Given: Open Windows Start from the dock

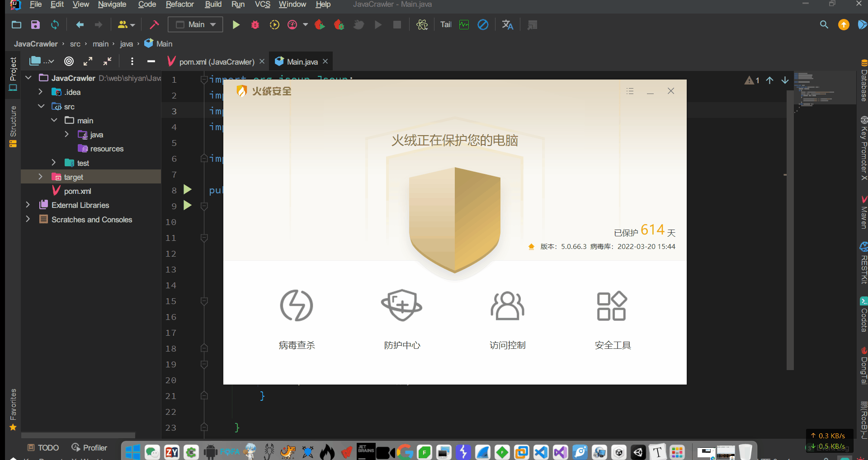Looking at the screenshot, I should [132, 452].
